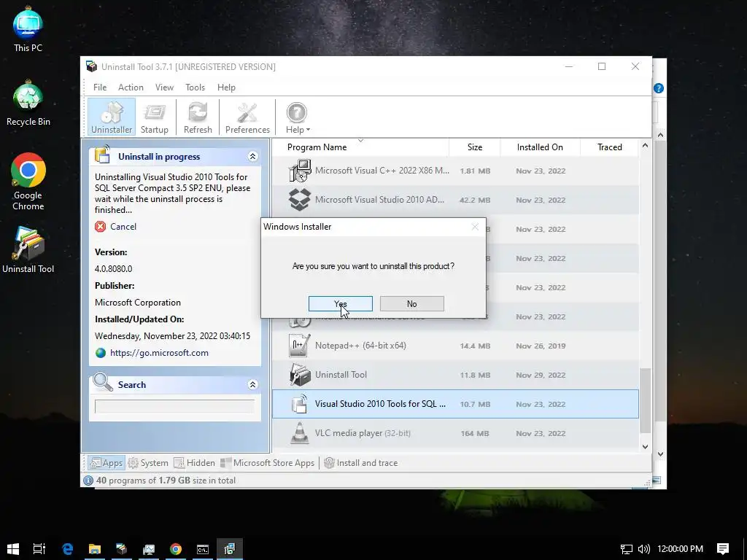Click the status bar info icon
The image size is (747, 560).
[88, 481]
